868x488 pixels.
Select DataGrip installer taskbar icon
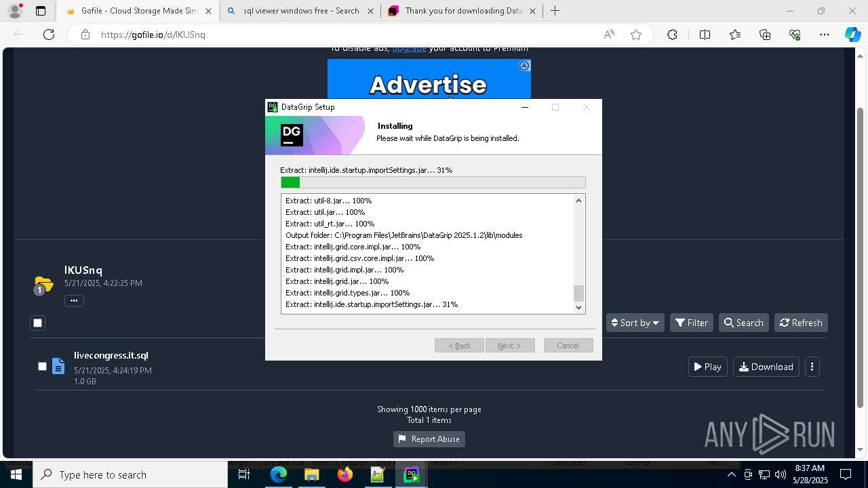pos(411,475)
